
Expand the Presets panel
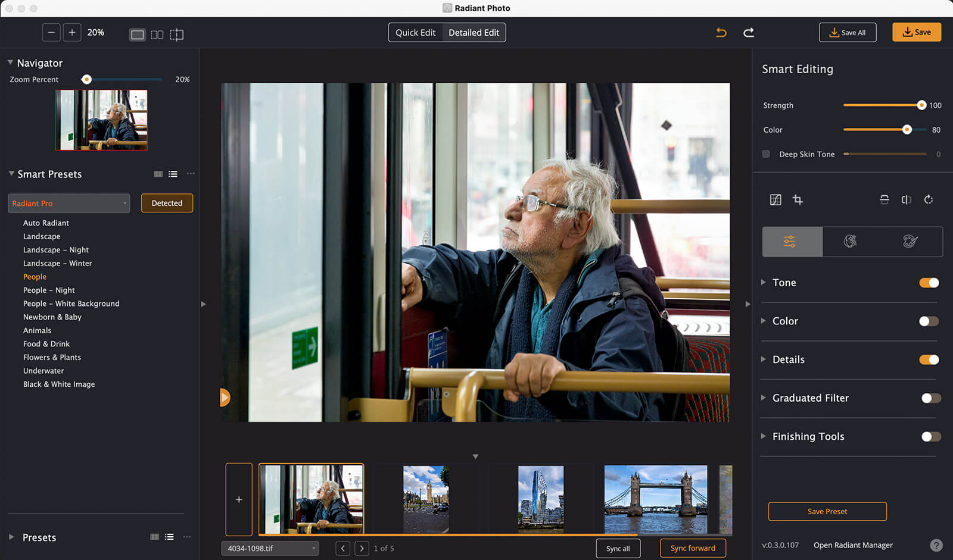(x=11, y=537)
